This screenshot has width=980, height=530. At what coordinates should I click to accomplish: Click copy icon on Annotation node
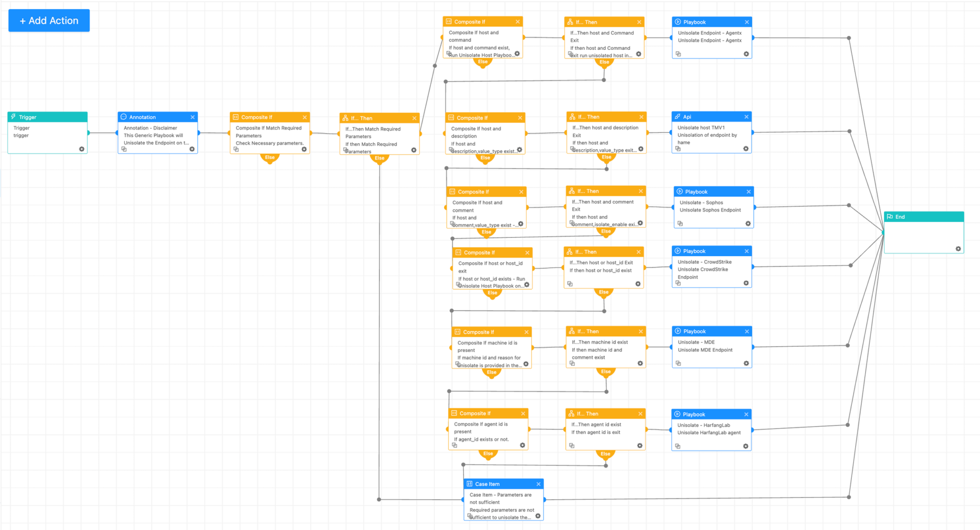pos(124,149)
